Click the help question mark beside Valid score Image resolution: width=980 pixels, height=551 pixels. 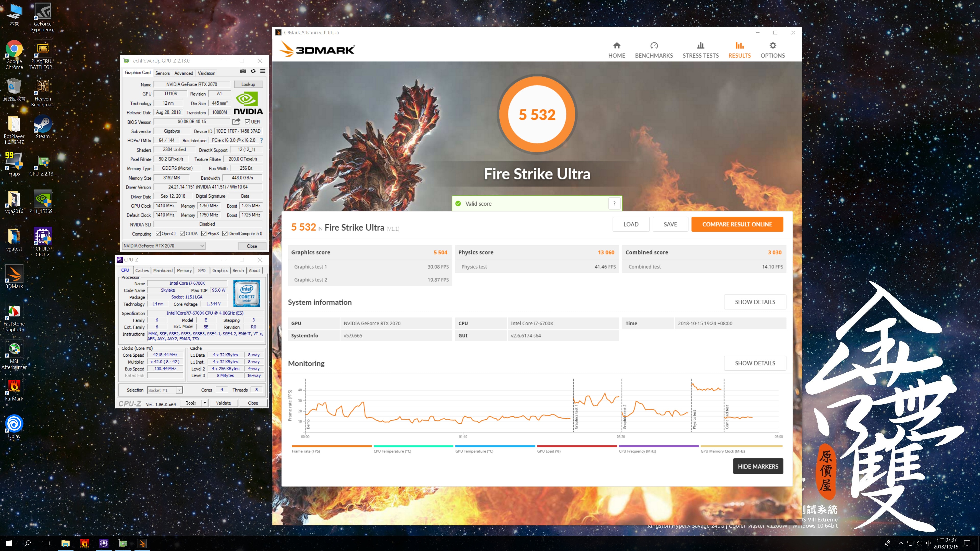(614, 204)
